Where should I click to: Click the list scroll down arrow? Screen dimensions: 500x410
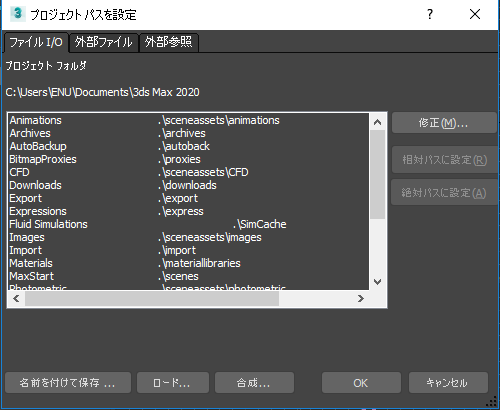tap(377, 282)
